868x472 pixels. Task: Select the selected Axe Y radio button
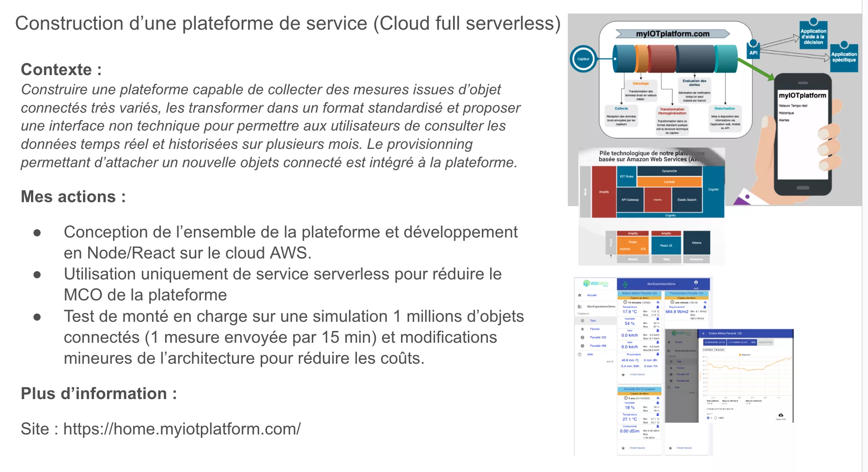708,418
